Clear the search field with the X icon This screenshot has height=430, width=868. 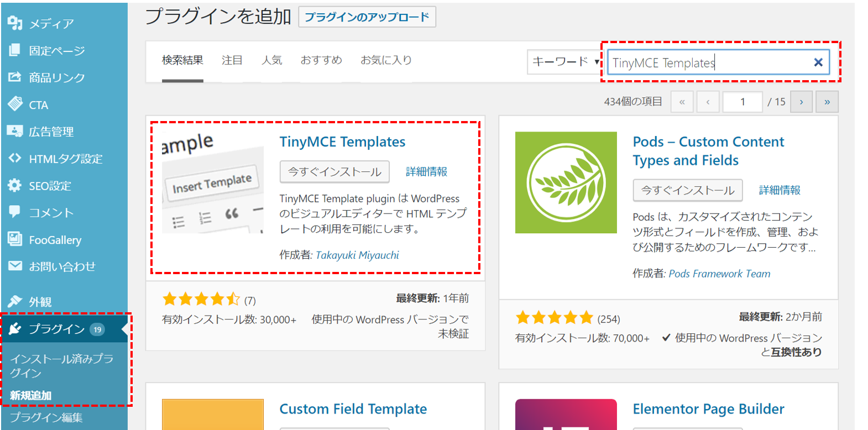tap(818, 62)
